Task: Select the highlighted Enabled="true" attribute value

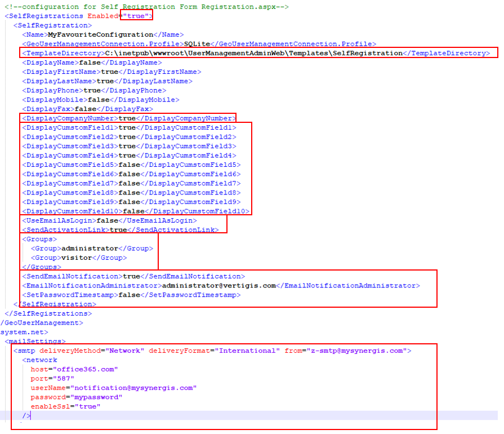Action: (x=137, y=16)
